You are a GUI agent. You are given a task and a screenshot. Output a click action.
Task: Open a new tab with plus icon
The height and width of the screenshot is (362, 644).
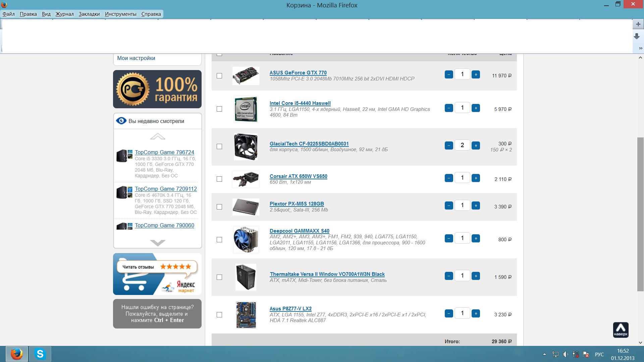(x=638, y=24)
